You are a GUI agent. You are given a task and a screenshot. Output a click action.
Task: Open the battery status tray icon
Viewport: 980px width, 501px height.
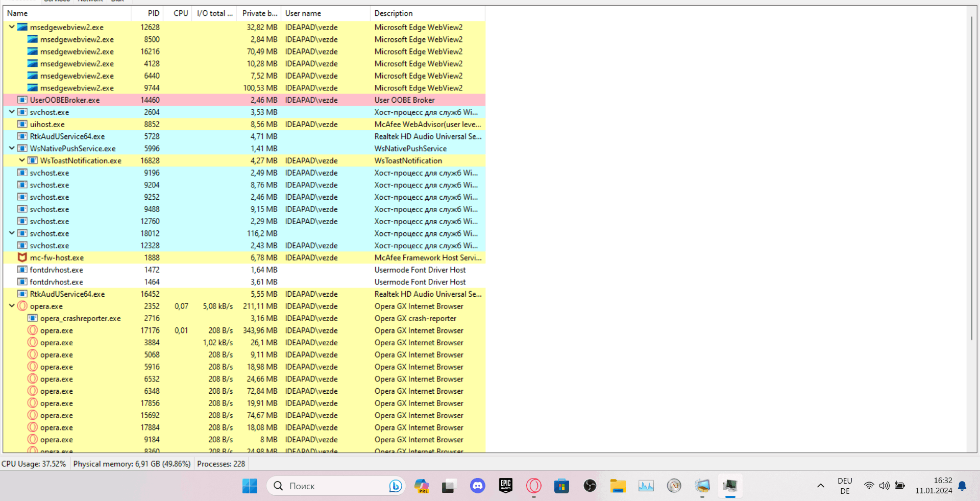coord(900,486)
